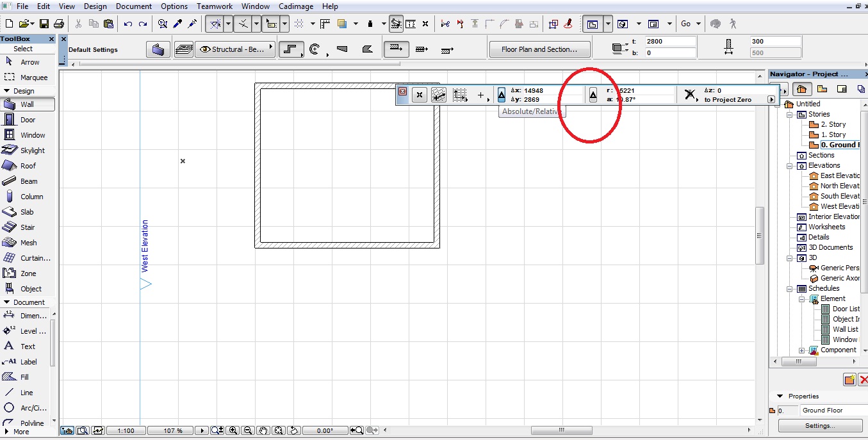Screen dimensions: 868x440
Task: Click the Zoom In magnifier icon
Action: (x=233, y=430)
